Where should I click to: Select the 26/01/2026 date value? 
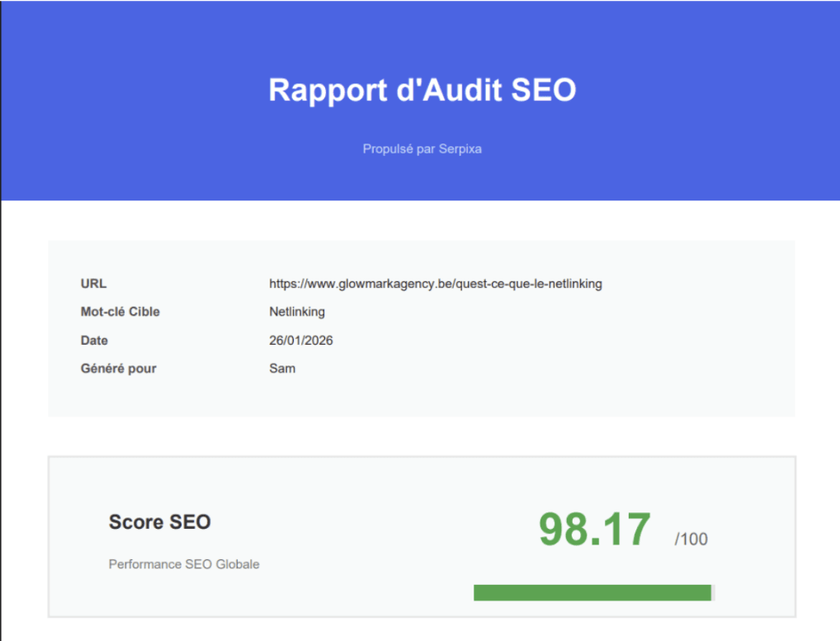300,340
